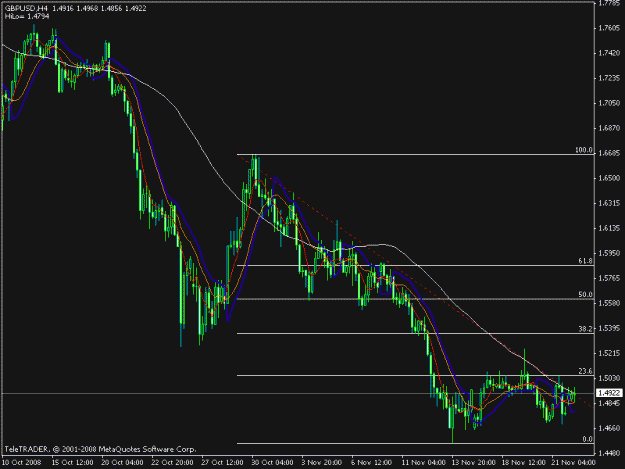
Task: Click the 1.7605 price scale value
Action: (609, 28)
